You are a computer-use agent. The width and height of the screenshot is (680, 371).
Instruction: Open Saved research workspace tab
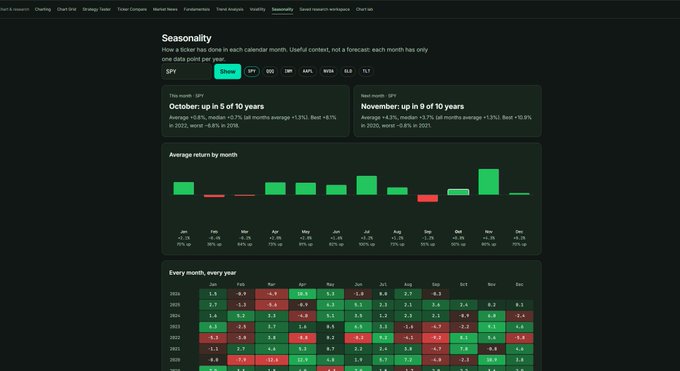click(324, 9)
